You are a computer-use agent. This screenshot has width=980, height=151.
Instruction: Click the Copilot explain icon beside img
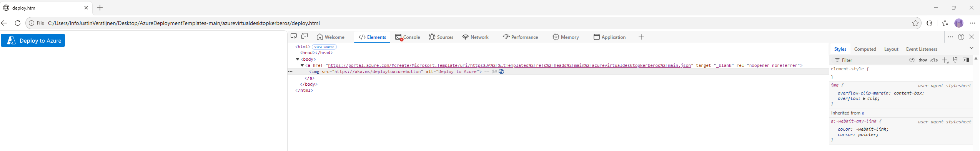(x=501, y=71)
